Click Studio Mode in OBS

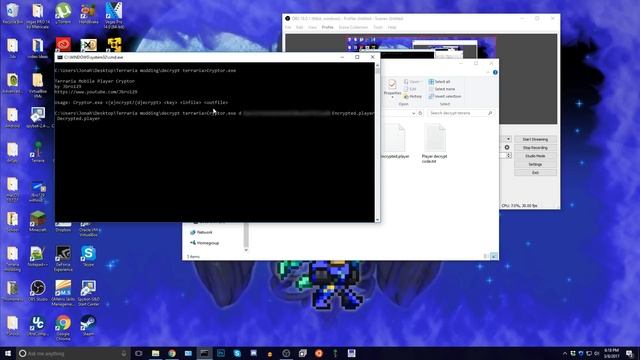[x=535, y=156]
